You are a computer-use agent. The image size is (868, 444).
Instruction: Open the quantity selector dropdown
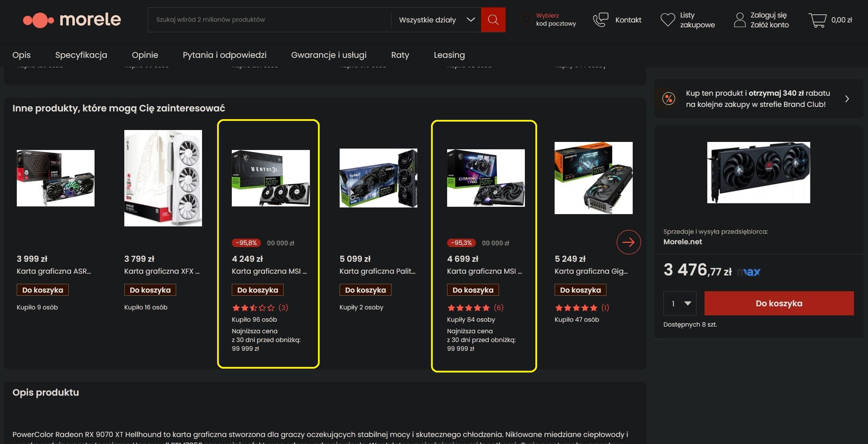point(680,303)
